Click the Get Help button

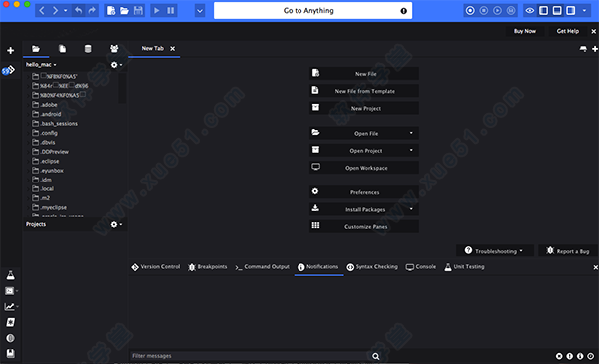coord(568,31)
